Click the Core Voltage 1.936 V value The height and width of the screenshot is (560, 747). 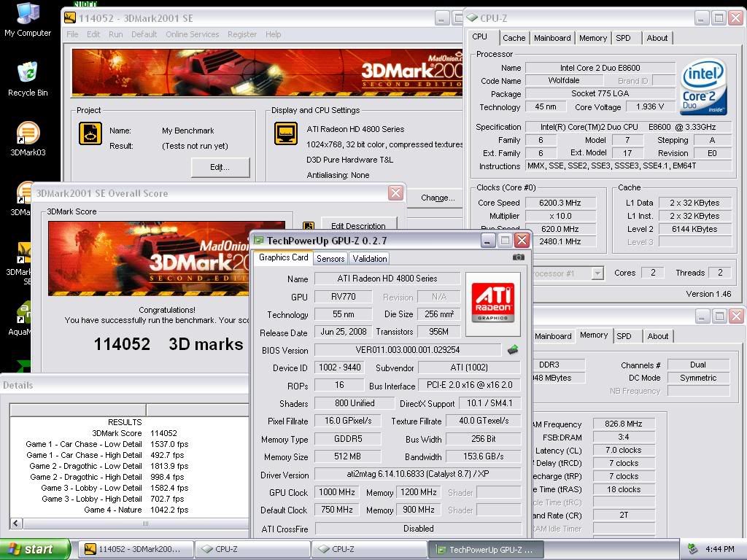[650, 106]
